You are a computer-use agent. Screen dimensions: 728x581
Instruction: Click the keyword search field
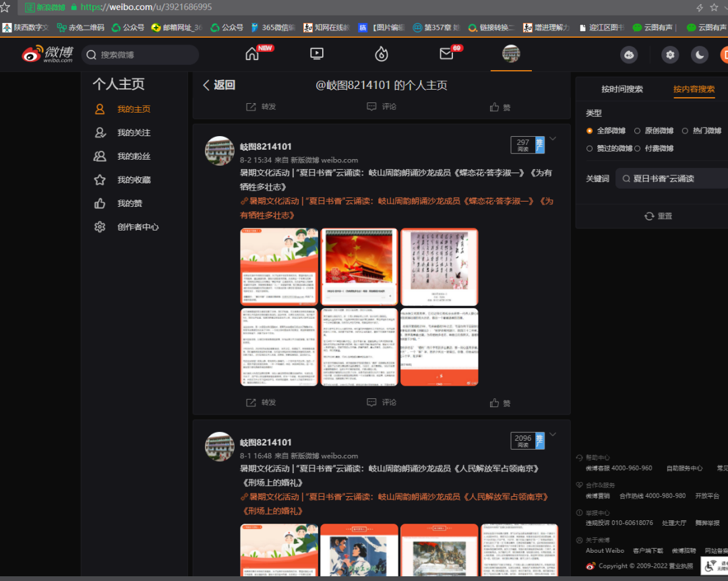(672, 179)
